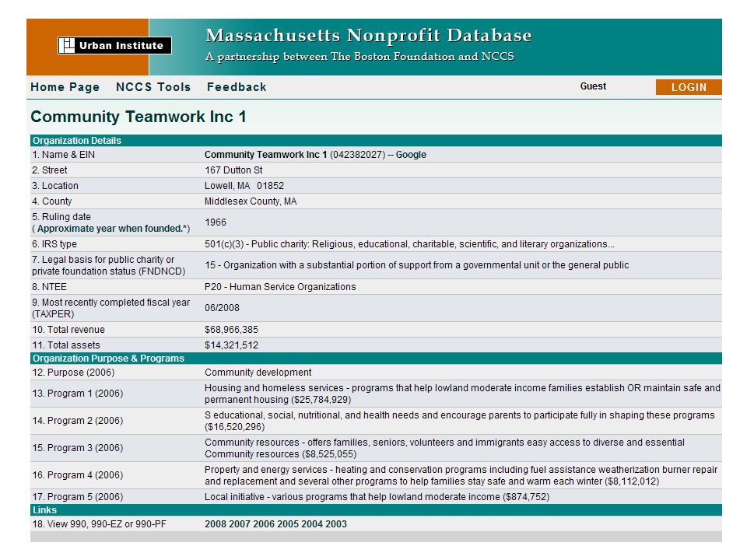Screen dimensions: 747x560
Task: Click the '18. View 990, 990-EZ or 990-PF' label
Action: pos(99,523)
